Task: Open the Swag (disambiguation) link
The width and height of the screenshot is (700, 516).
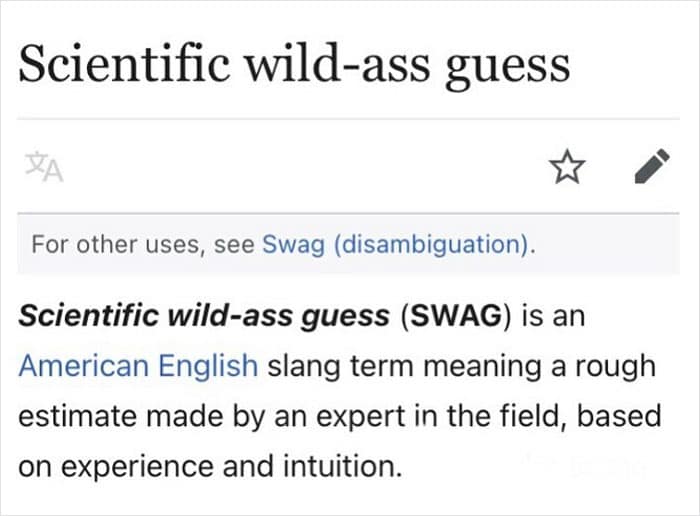Action: click(396, 244)
